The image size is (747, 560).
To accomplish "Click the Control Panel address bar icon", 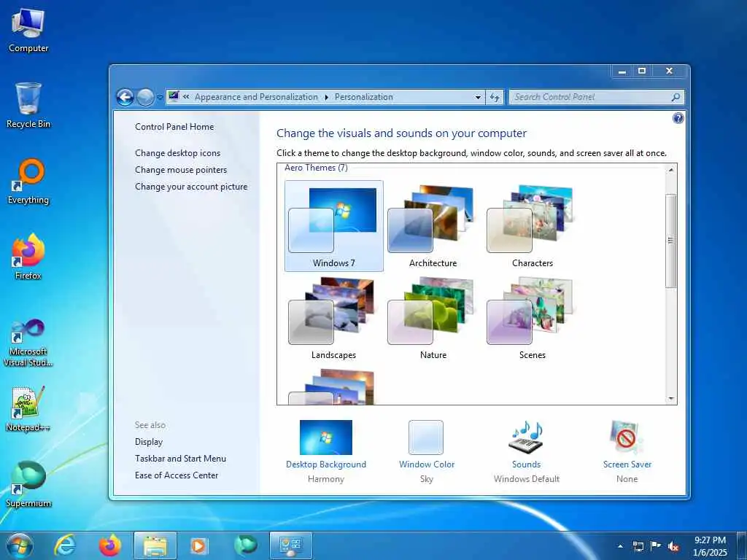I will (174, 97).
